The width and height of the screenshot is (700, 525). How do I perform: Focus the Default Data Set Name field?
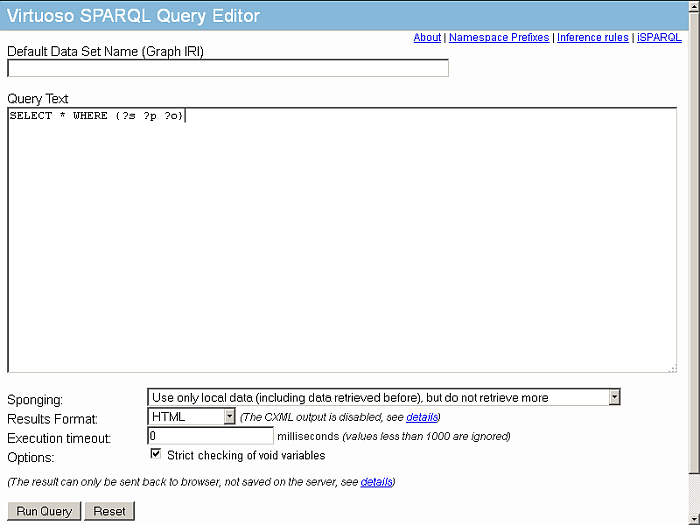coord(228,68)
